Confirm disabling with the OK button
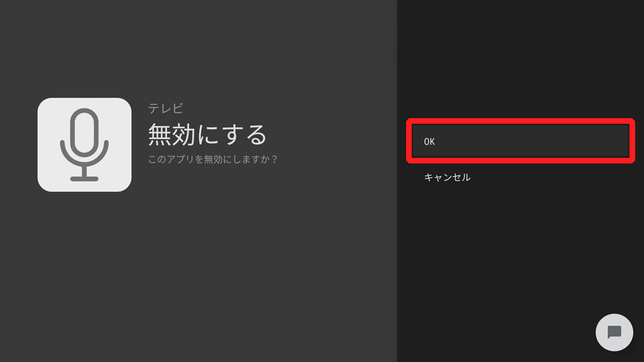 point(520,141)
